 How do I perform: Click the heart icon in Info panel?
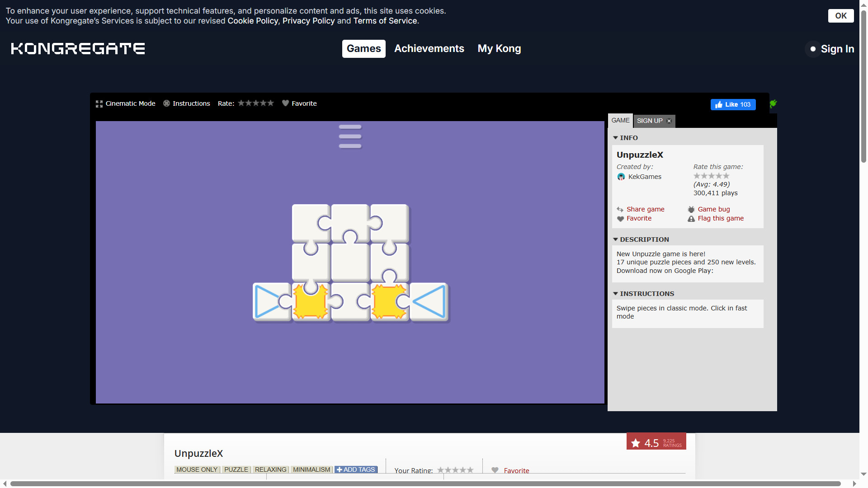coord(620,219)
